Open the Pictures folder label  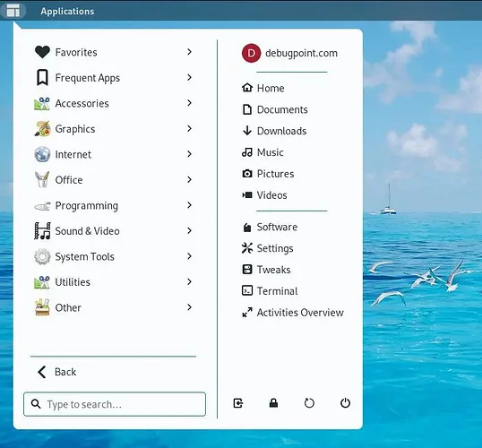pyautogui.click(x=275, y=174)
